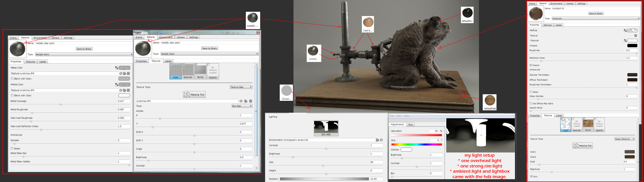Toggle Glossy checkbox in metallic paint properties
644x182 pixels.
click(x=12, y=148)
